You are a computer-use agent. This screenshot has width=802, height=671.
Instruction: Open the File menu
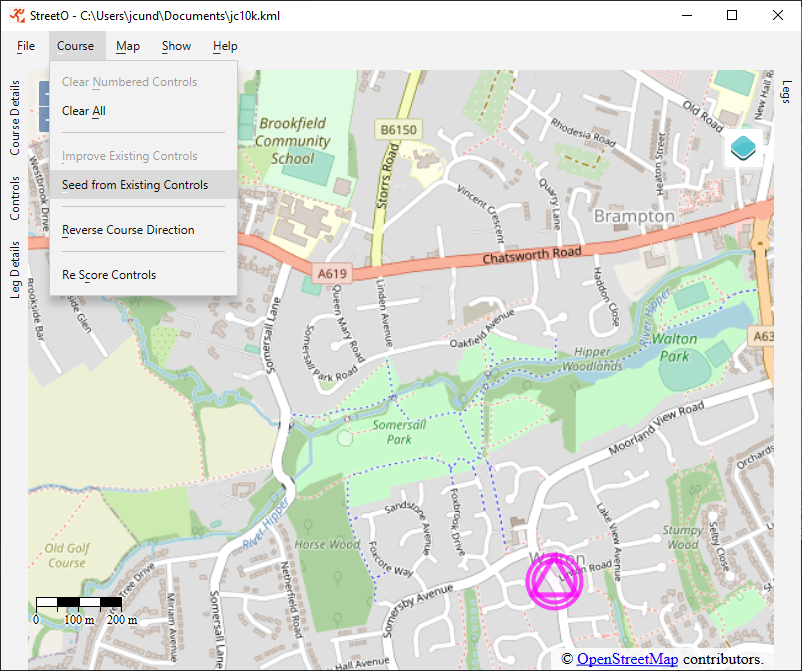coord(26,46)
